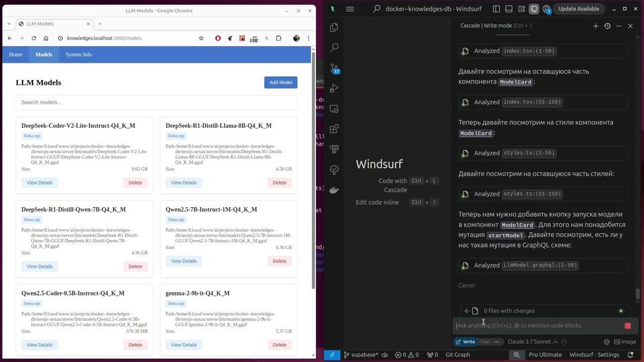
Task: Toggle the Cascade panel icon in title bar
Action: (534, 9)
